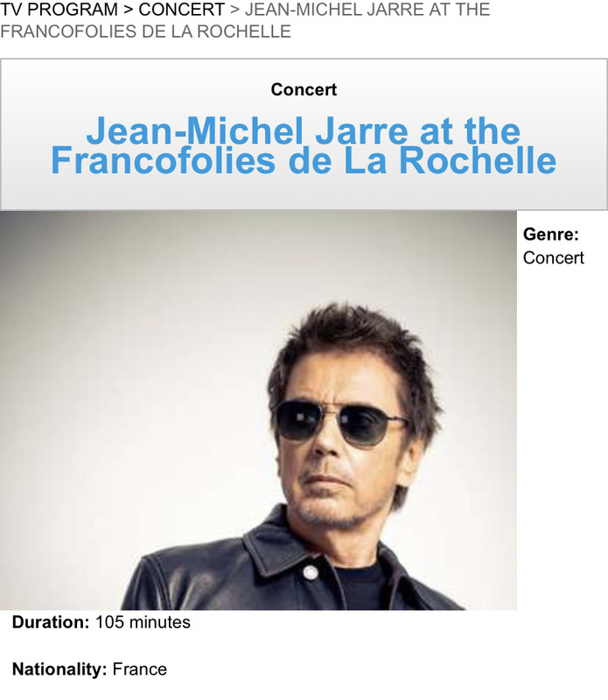Click the second breadcrumb separator arrow
The width and height of the screenshot is (608, 700).
234,10
